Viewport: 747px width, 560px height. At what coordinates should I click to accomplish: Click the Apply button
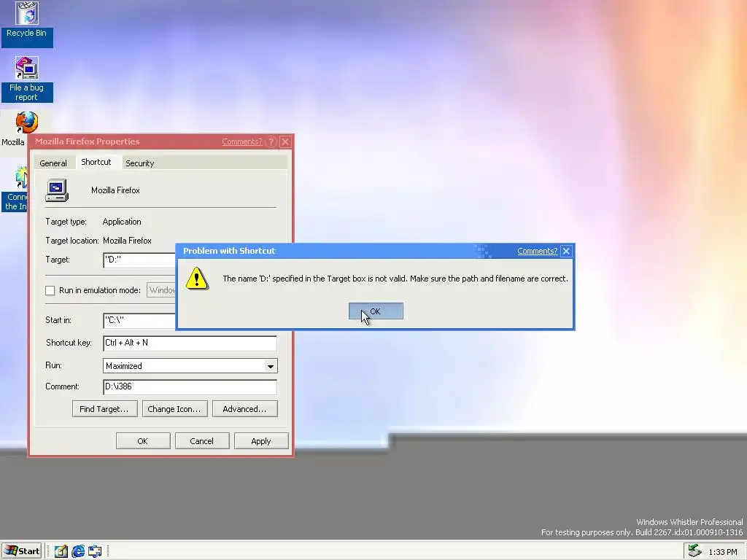coord(261,441)
